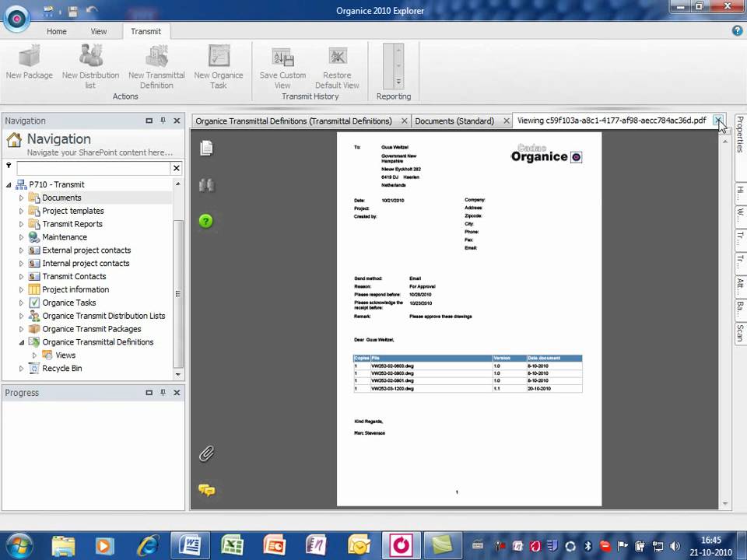Collapse Organice Transmittal Definitions node
This screenshot has width=747, height=560.
[x=22, y=342]
